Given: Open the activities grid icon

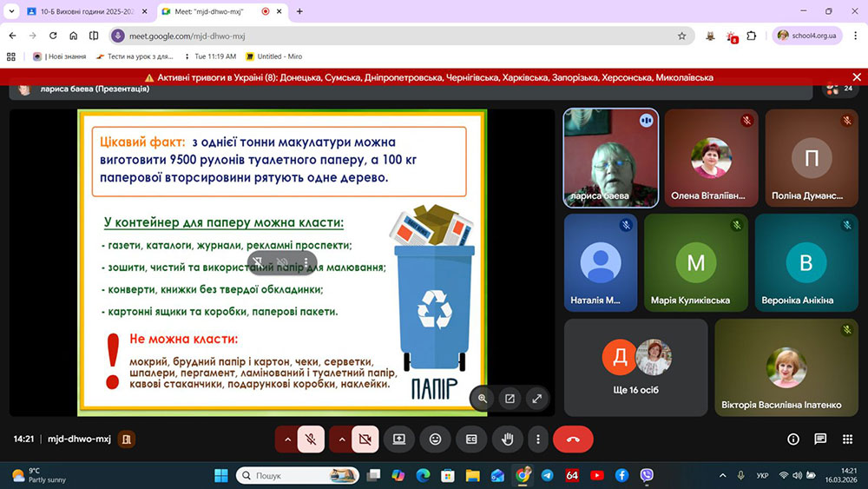Looking at the screenshot, I should [x=847, y=439].
